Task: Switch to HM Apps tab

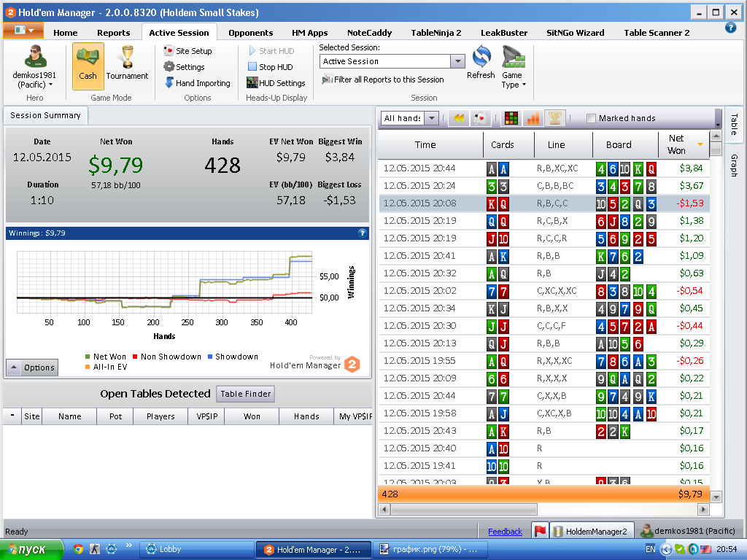Action: [309, 33]
